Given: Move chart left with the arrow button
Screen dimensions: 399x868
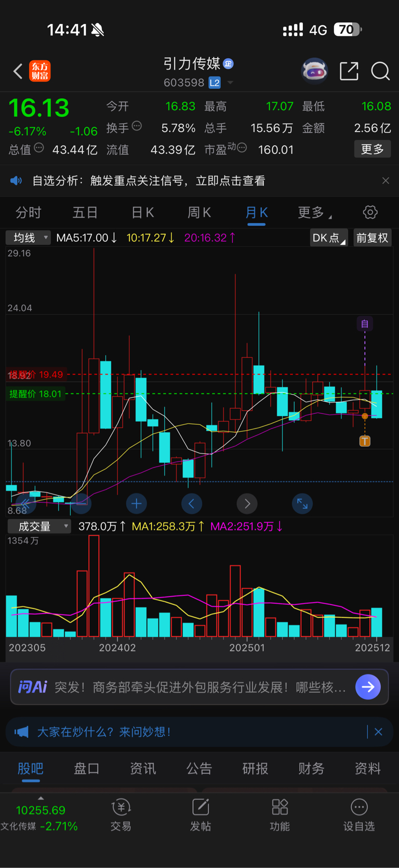Looking at the screenshot, I should click(x=192, y=503).
